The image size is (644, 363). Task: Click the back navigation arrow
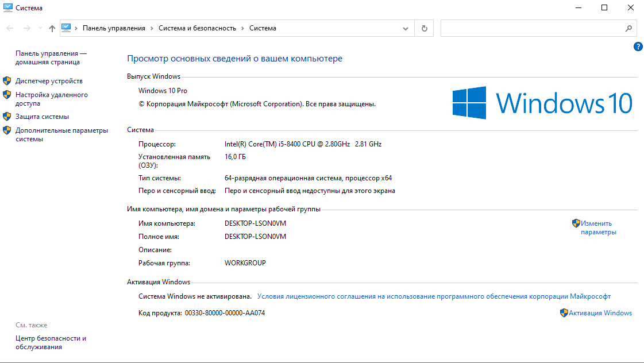coord(10,28)
